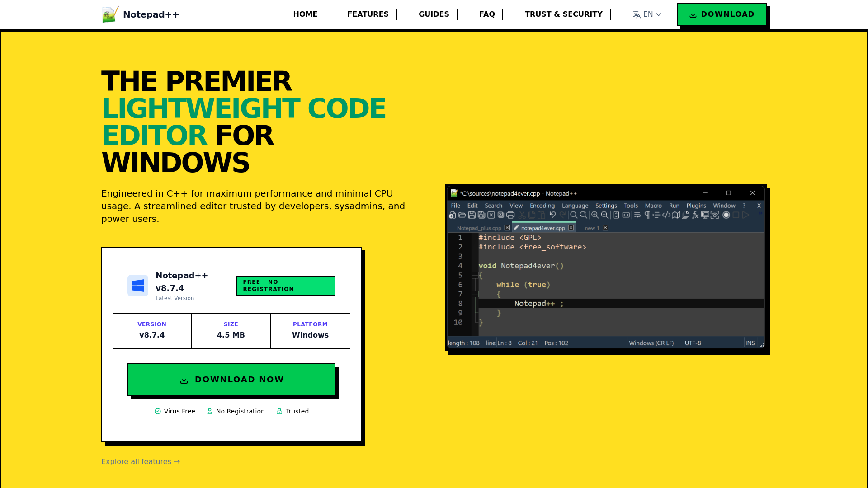Click the 4.5 MB size value
868x488 pixels.
pos(231,335)
